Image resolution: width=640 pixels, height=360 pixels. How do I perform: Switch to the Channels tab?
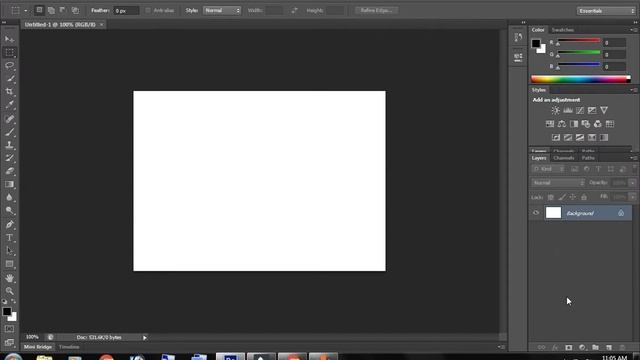(x=564, y=158)
